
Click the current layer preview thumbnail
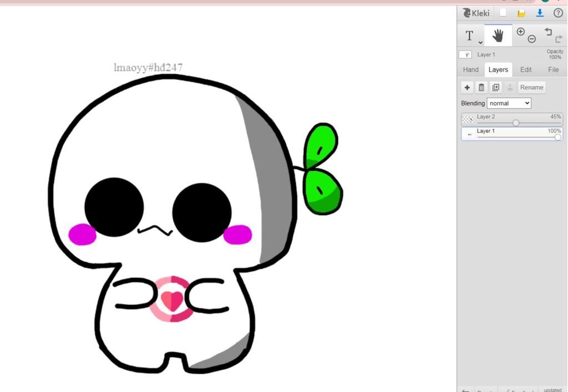click(465, 54)
